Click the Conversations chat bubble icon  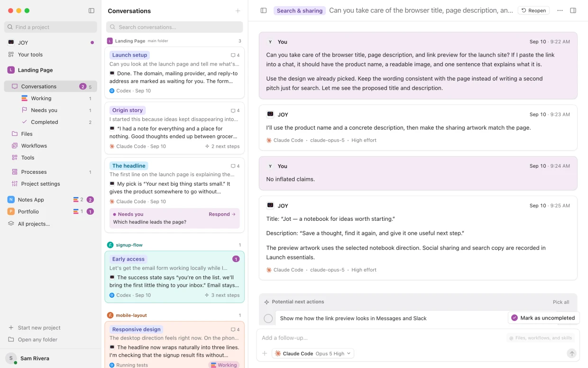click(x=15, y=86)
